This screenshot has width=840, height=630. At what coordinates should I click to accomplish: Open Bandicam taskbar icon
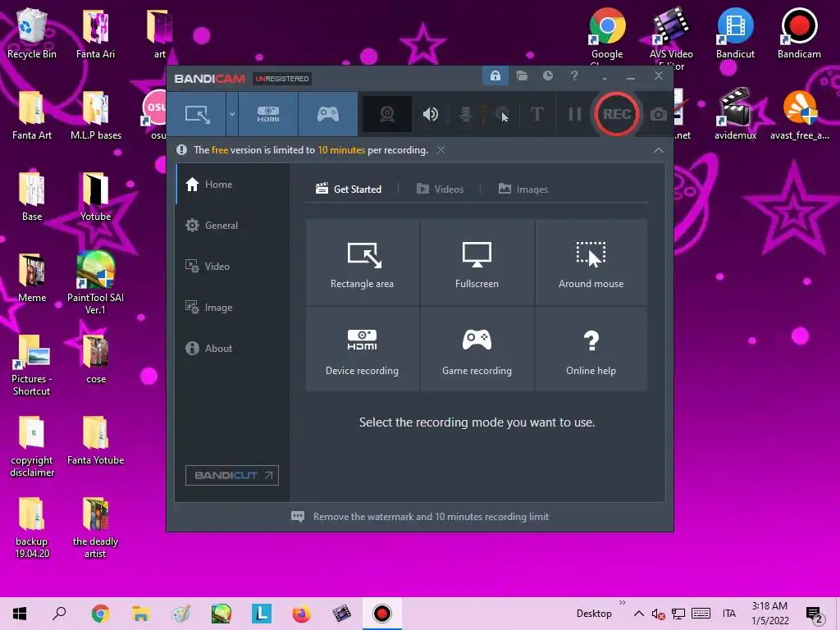[x=382, y=614]
